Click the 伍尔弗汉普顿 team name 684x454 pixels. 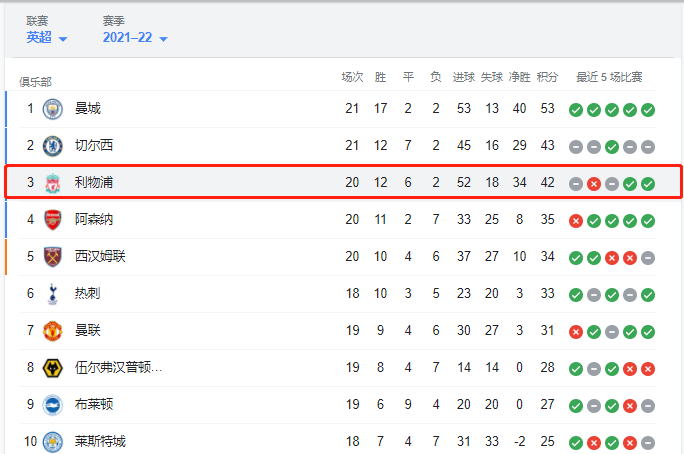pos(118,368)
